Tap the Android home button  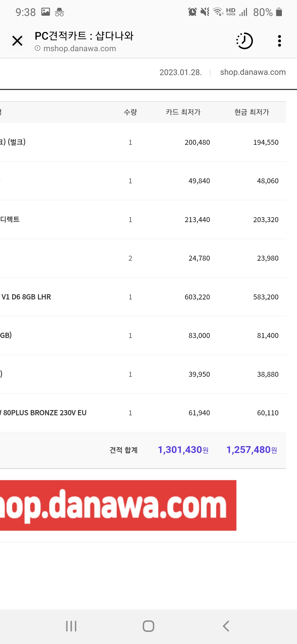click(148, 626)
